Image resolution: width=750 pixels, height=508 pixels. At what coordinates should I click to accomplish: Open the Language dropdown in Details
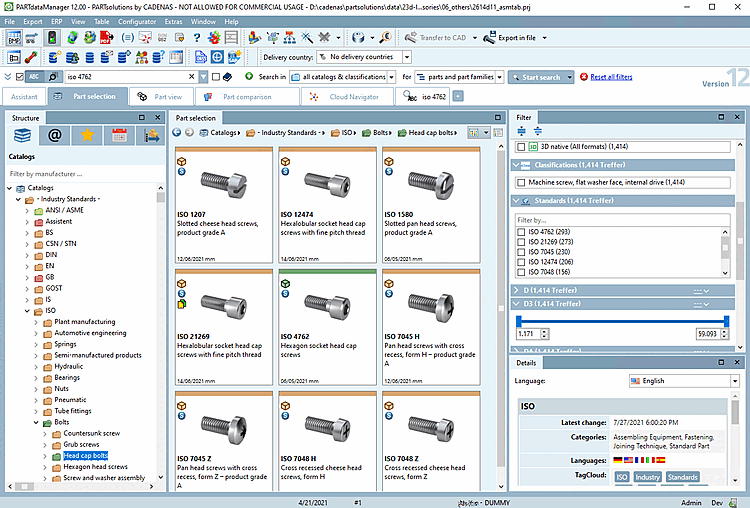(x=736, y=381)
